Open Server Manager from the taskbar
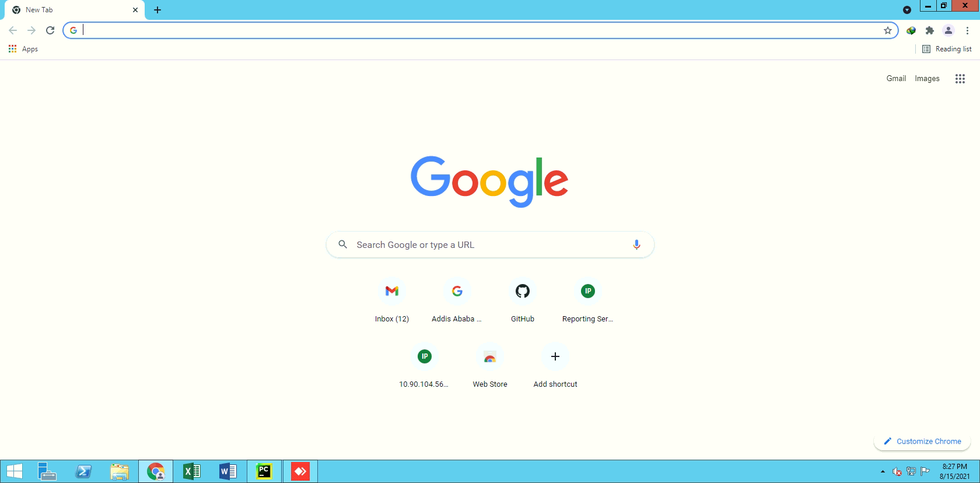This screenshot has width=980, height=483. point(47,471)
